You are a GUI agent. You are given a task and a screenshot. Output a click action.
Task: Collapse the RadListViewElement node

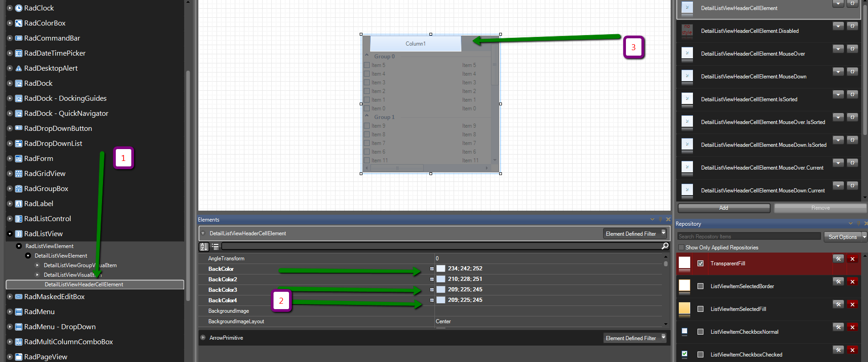pos(19,246)
